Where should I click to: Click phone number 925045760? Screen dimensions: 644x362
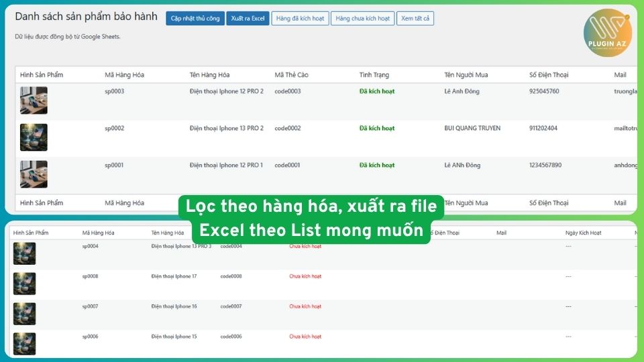544,91
